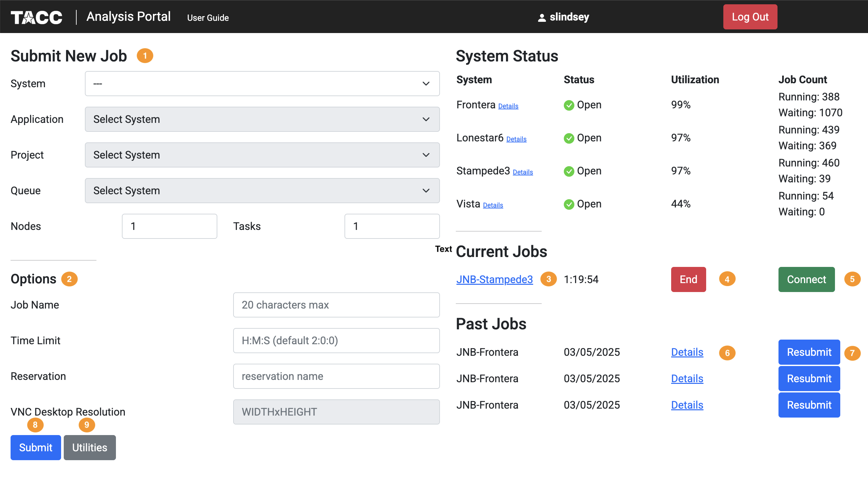This screenshot has width=868, height=479.
Task: View Lonestar6 system Details
Action: [516, 139]
